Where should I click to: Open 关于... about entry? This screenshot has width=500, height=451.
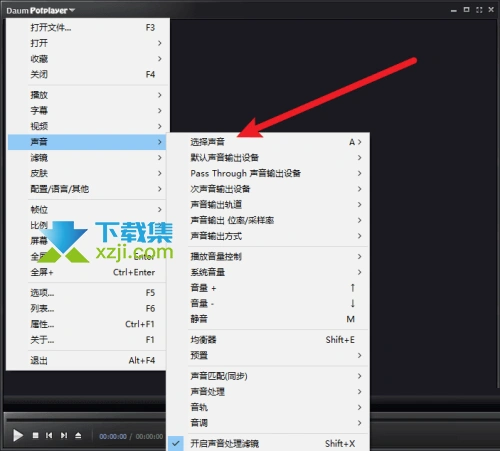point(87,340)
